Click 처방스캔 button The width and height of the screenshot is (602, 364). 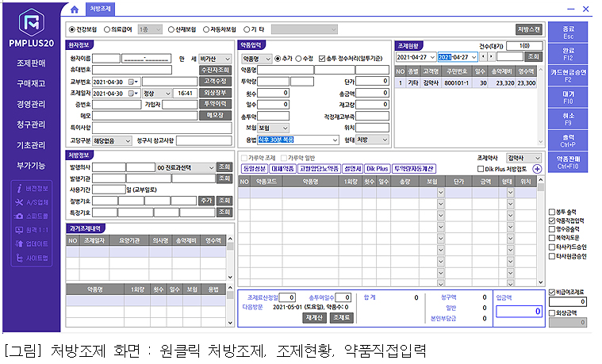click(x=529, y=29)
